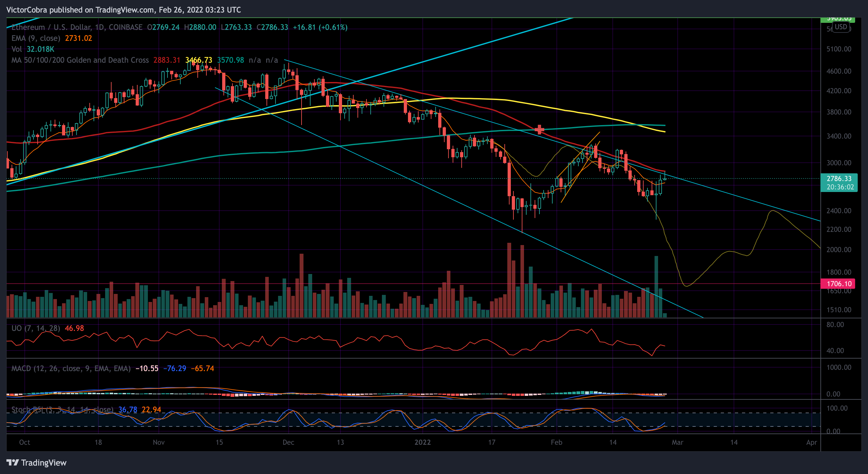The width and height of the screenshot is (868, 474).
Task: Select the EMA (9, close) indicator label
Action: (x=36, y=38)
